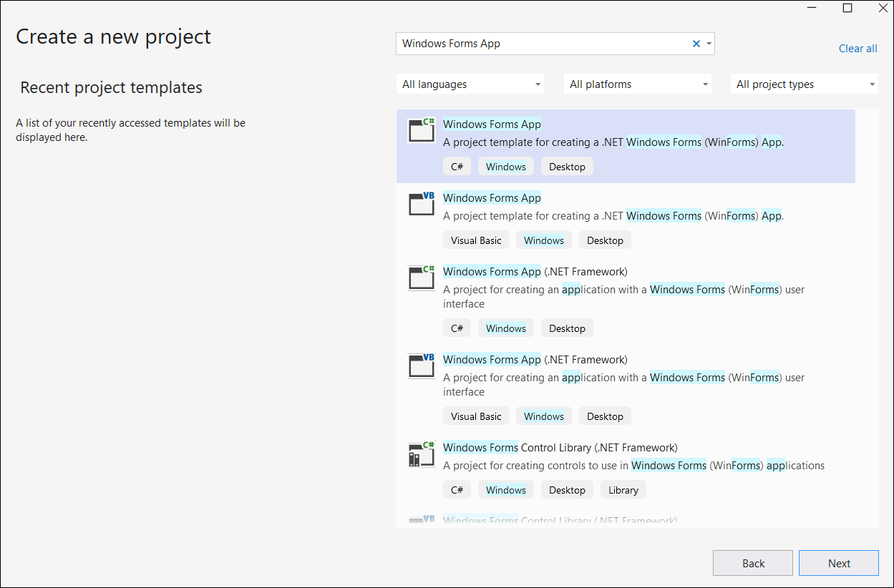
Task: Click the Windows Forms Control Library template icon
Action: coord(421,455)
